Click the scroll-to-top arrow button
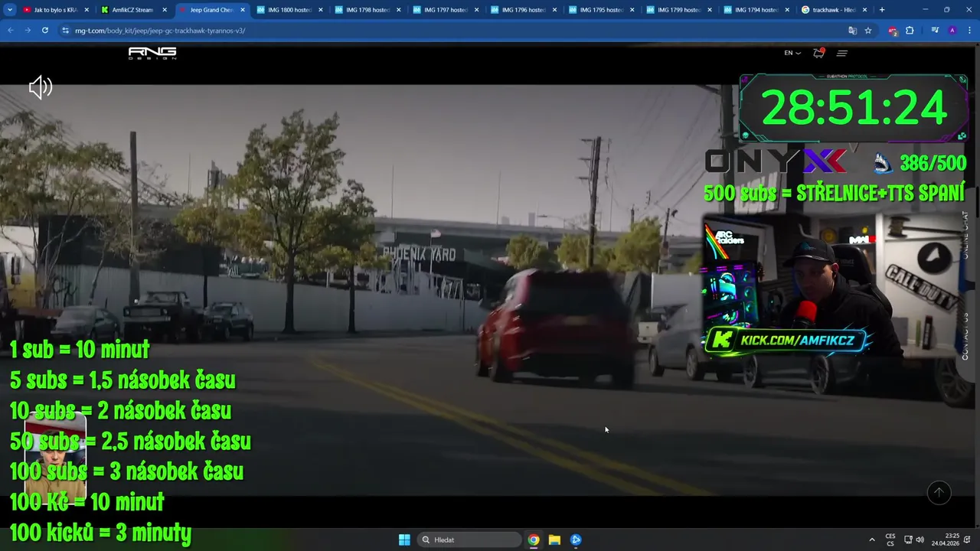The width and height of the screenshot is (980, 551). [939, 493]
